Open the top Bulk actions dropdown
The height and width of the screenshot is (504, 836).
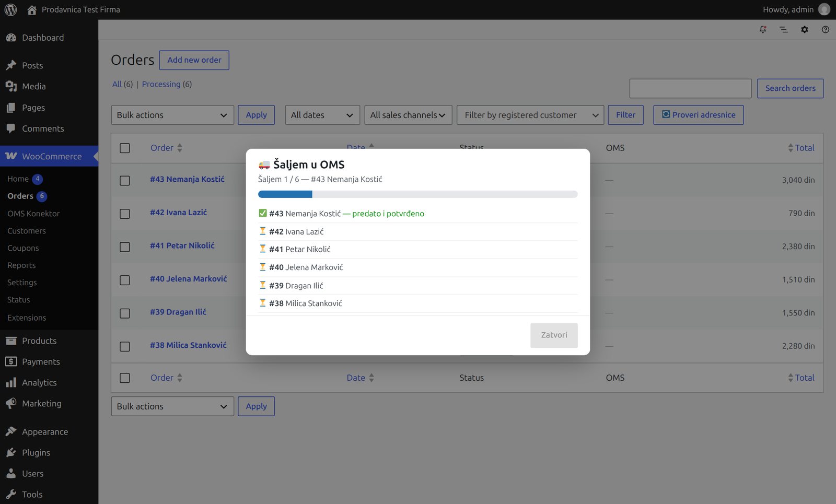click(172, 115)
